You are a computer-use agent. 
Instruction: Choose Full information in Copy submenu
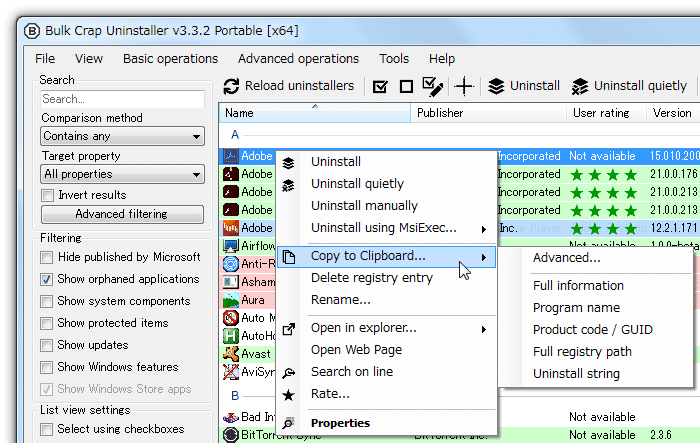click(x=579, y=286)
